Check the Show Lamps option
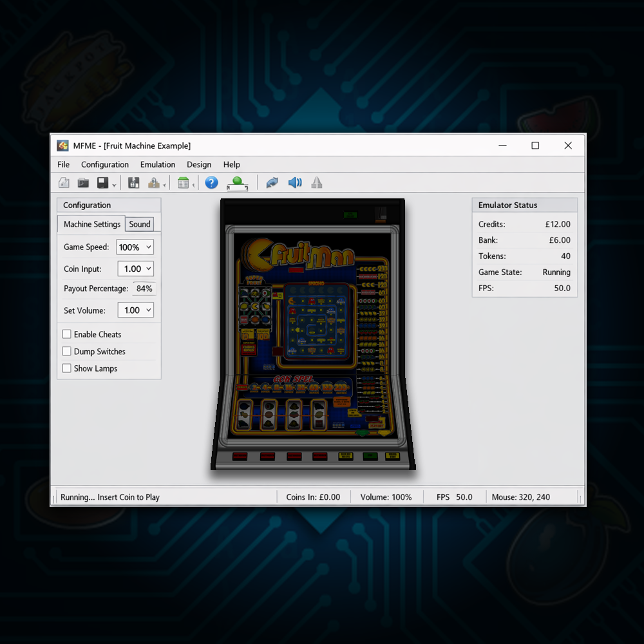 click(67, 368)
